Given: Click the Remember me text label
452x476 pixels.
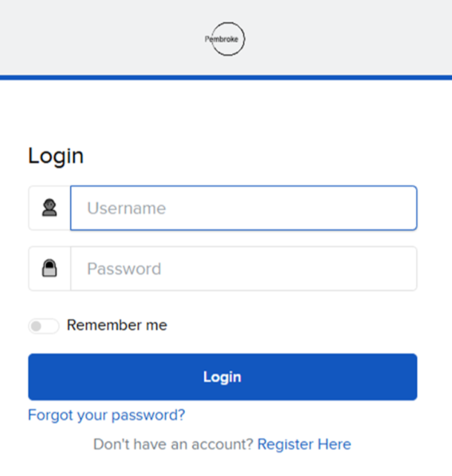Looking at the screenshot, I should pos(117,325).
